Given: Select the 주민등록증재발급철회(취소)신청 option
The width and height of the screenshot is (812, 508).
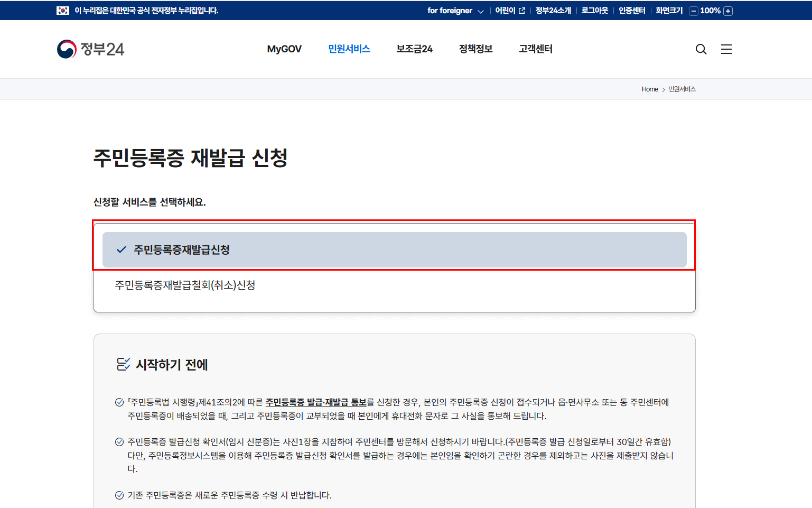Looking at the screenshot, I should click(x=185, y=285).
